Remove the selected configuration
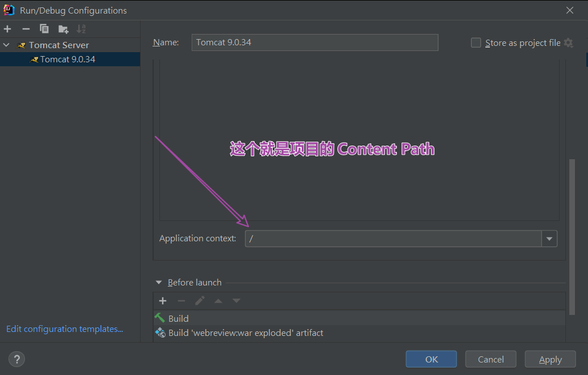This screenshot has height=375, width=588. [26, 29]
